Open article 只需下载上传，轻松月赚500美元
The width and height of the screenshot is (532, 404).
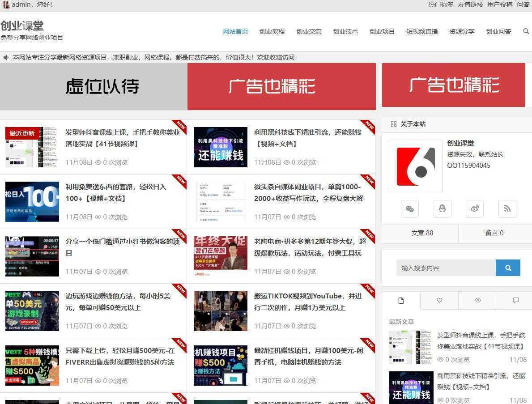pyautogui.click(x=120, y=356)
